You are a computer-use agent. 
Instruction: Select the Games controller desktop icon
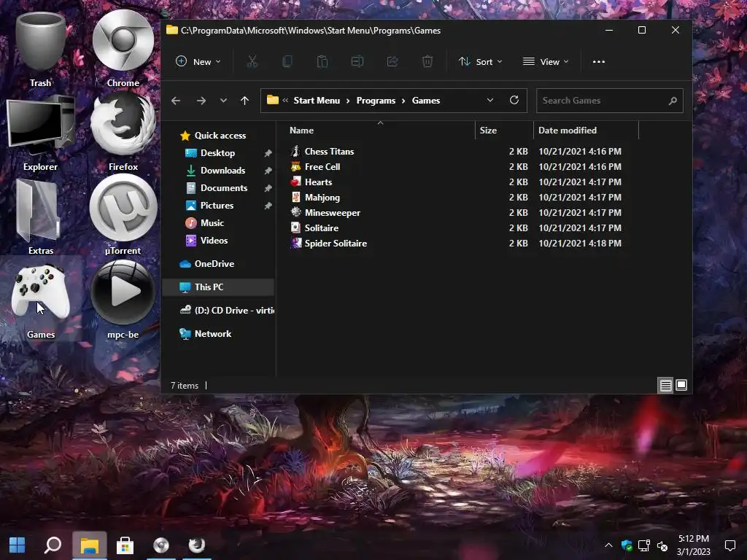[x=41, y=300]
